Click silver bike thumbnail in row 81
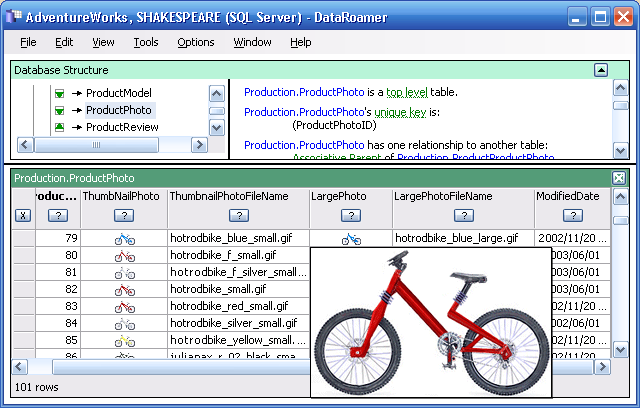This screenshot has height=408, width=640. (124, 273)
